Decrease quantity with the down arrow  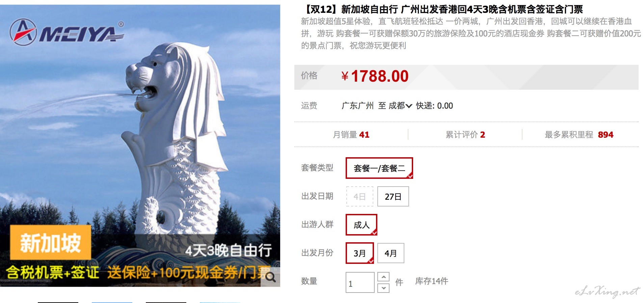click(x=383, y=288)
